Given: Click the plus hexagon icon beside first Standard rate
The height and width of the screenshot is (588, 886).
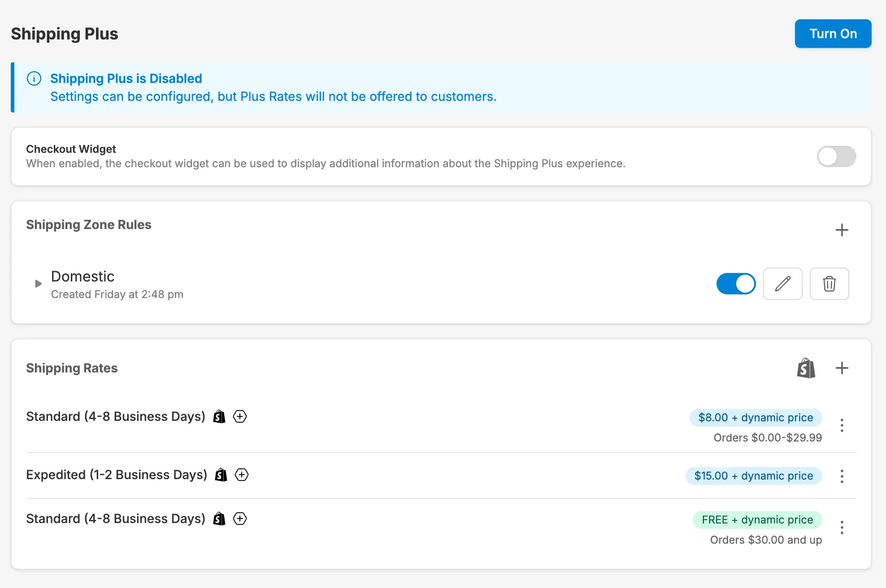Looking at the screenshot, I should pyautogui.click(x=240, y=416).
